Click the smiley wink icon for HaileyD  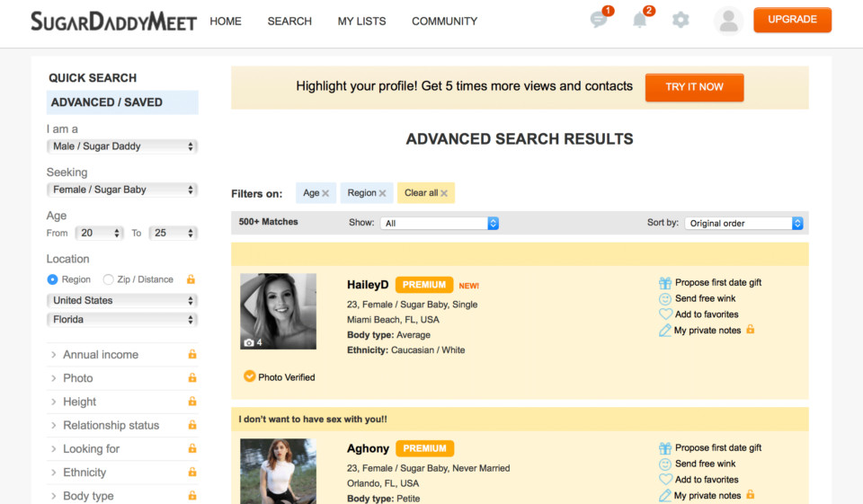665,299
